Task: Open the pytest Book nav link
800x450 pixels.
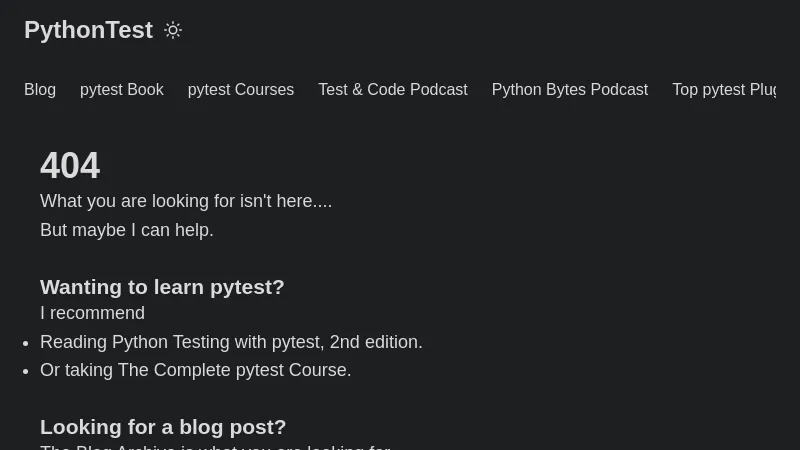Action: pyautogui.click(x=122, y=90)
